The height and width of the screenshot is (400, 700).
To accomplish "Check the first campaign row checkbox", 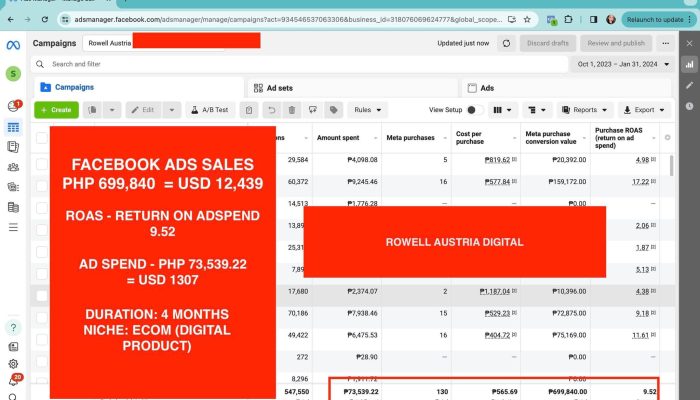I will pyautogui.click(x=42, y=160).
